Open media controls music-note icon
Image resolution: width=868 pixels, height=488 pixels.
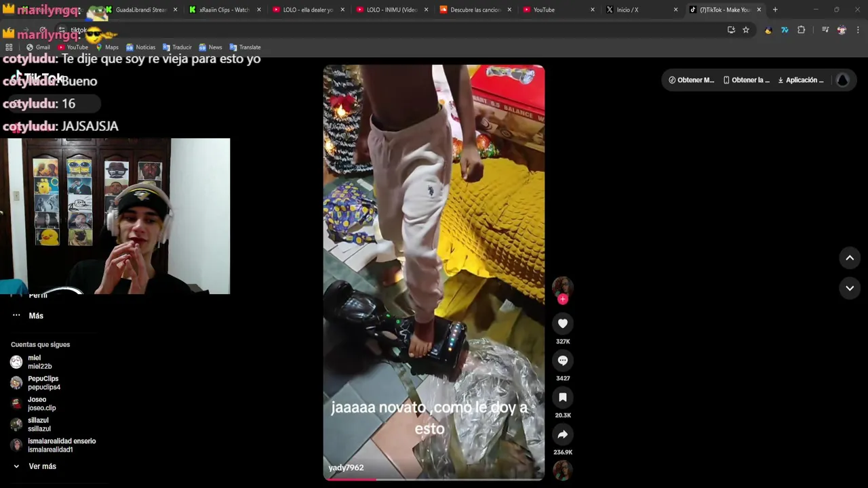(825, 30)
